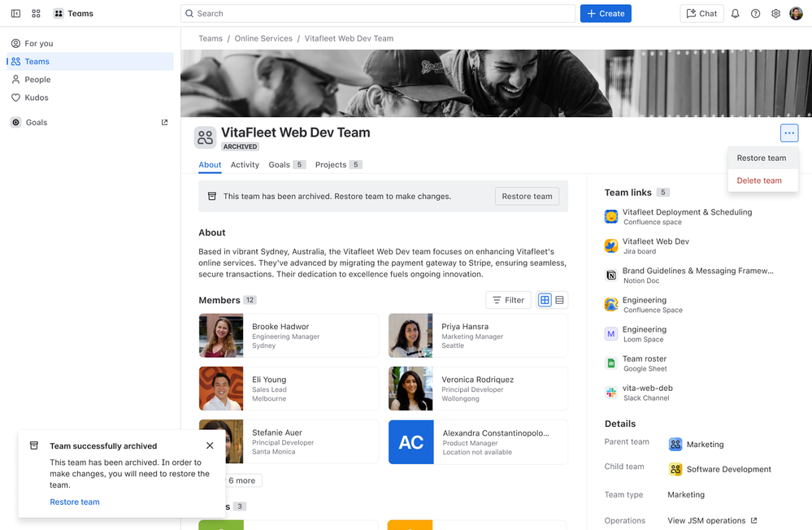812x530 pixels.
Task: Open Marketing parent team
Action: (705, 445)
